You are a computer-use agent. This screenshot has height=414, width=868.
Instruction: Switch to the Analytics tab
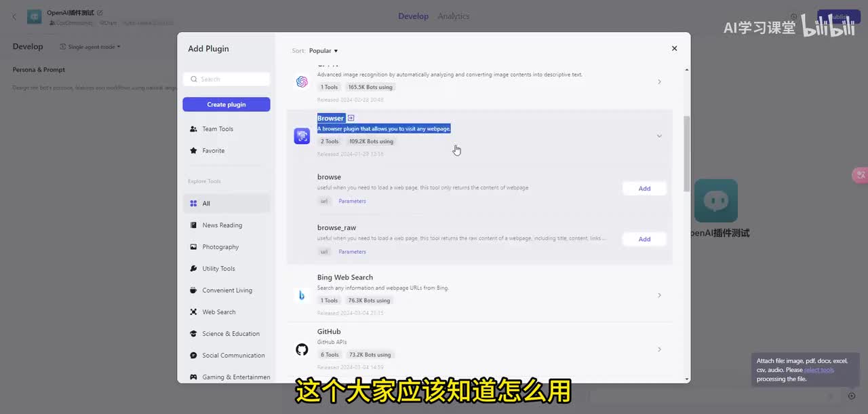click(x=454, y=16)
